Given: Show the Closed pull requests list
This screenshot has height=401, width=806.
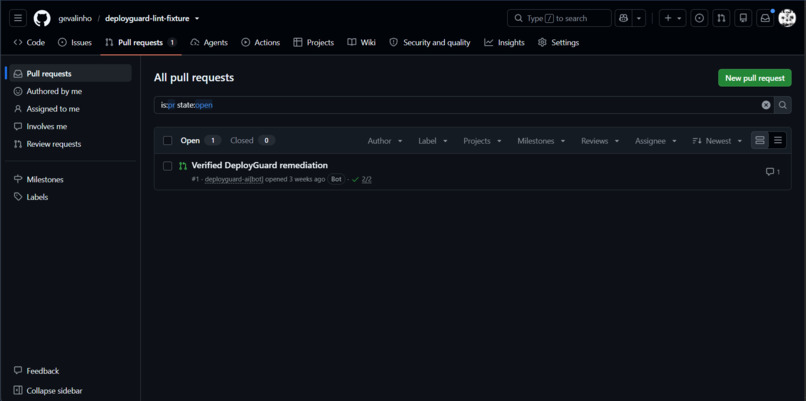Looking at the screenshot, I should tap(252, 140).
